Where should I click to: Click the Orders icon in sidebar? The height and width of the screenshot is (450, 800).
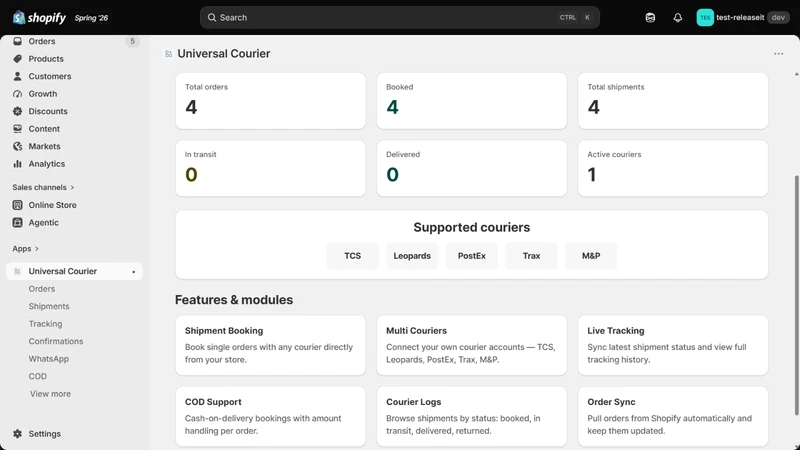[x=17, y=41]
